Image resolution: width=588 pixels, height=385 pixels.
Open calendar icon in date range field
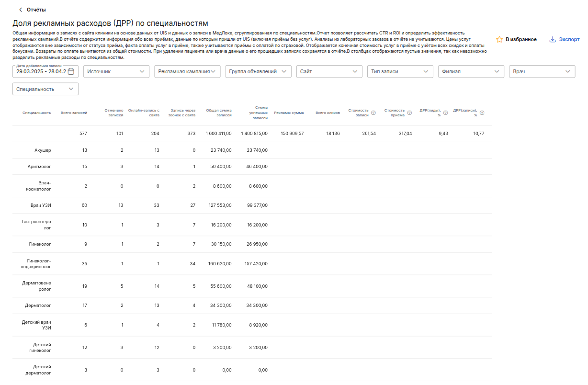(71, 71)
